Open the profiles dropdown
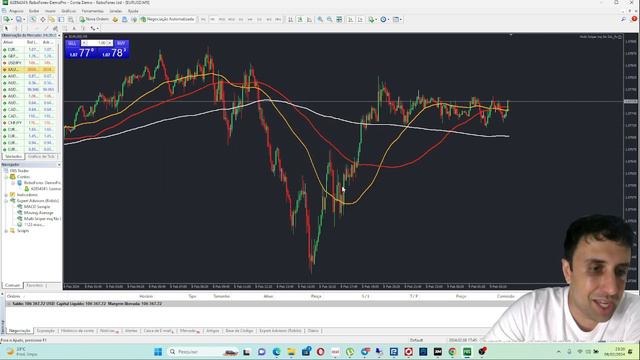 pos(20,19)
